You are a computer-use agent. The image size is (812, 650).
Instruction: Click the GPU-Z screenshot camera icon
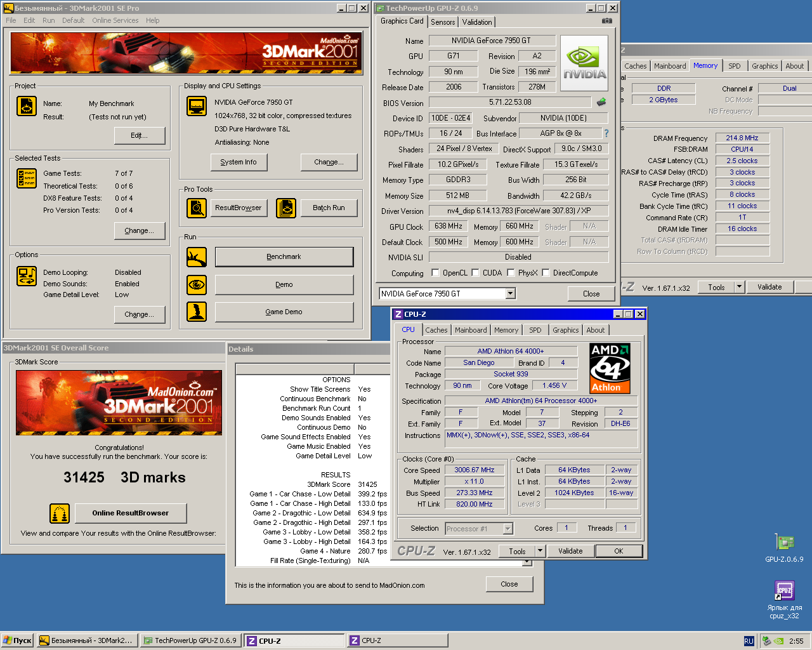tap(607, 21)
